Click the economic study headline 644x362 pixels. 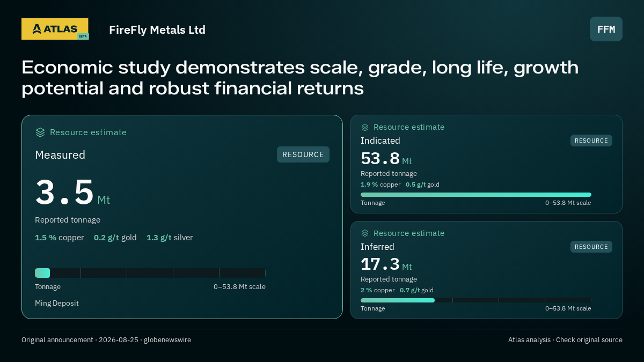click(300, 78)
